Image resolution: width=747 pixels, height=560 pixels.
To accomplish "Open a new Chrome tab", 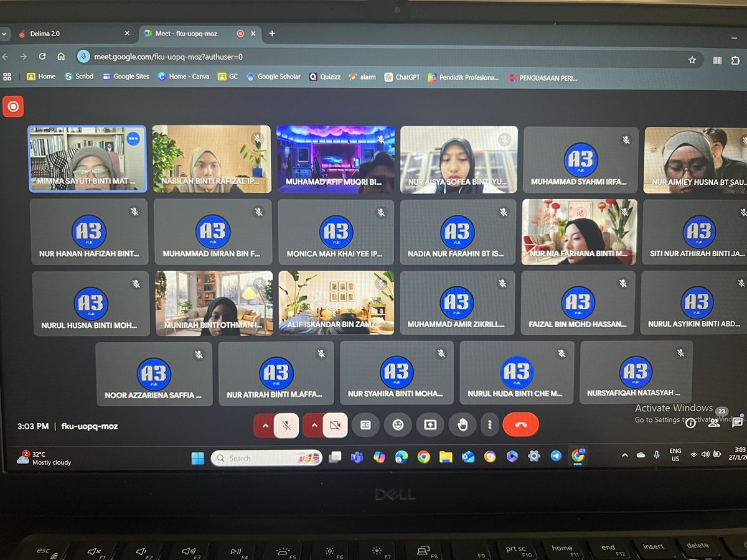I will click(272, 34).
